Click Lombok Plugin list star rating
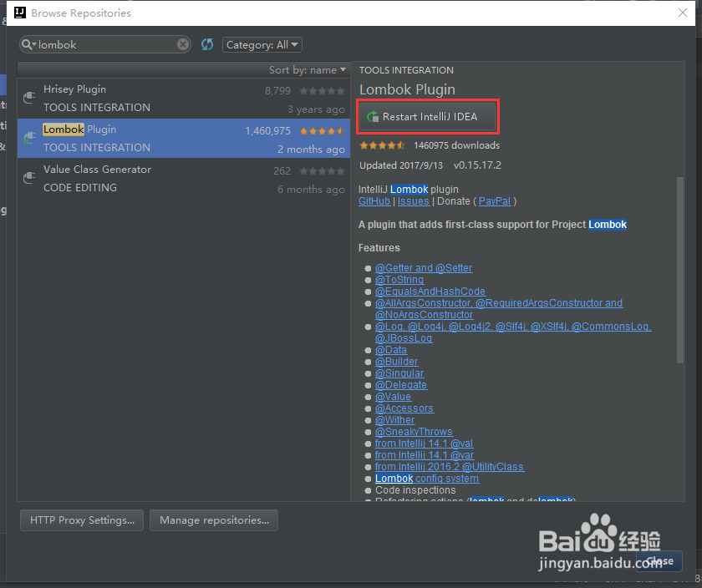The height and width of the screenshot is (588, 702). coord(322,131)
